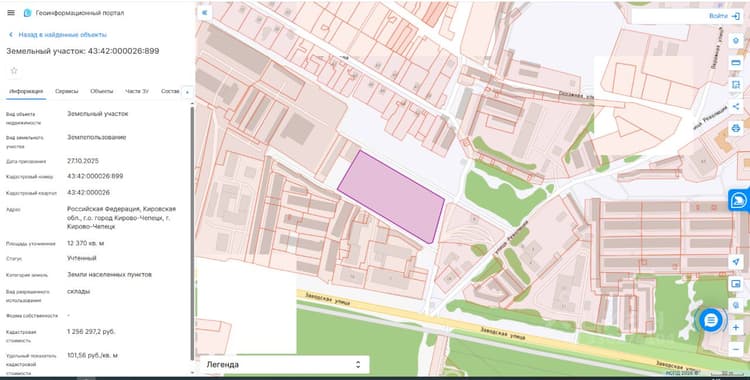Click the location pin map tool
The width and height of the screenshot is (750, 380).
pos(736,41)
